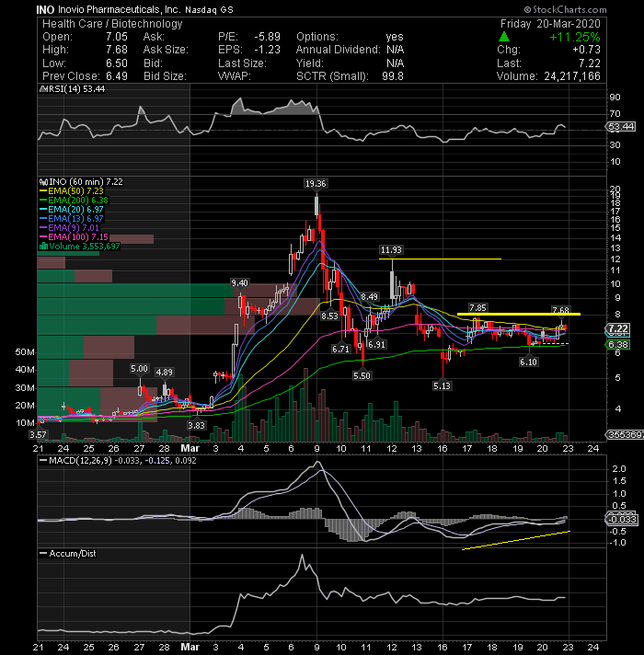Select the INO ticker symbol in header
The image size is (644, 655).
coord(45,9)
